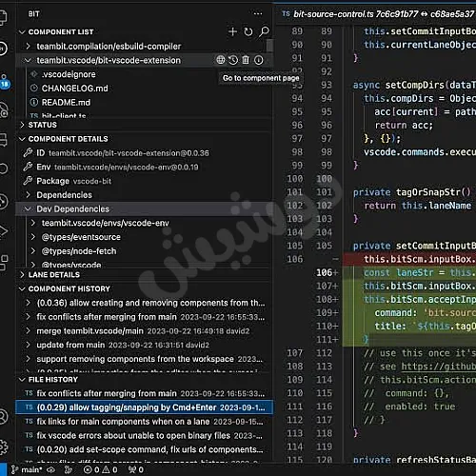Click added line 106+ in diff gutter
The width and height of the screenshot is (476, 476).
point(327,272)
